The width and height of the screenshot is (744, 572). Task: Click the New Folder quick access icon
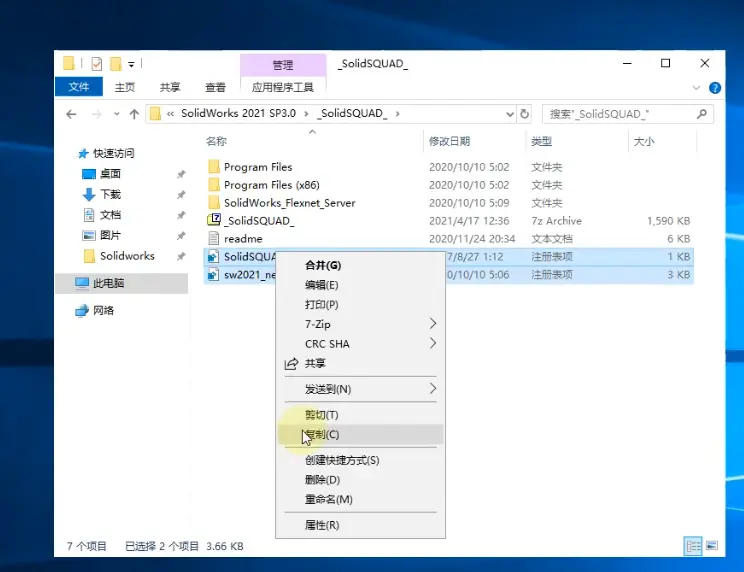click(115, 64)
